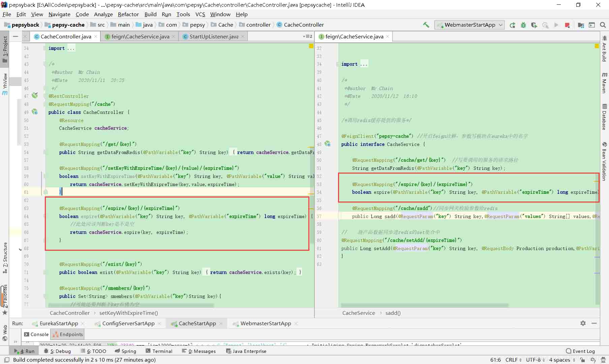The image size is (609, 364).
Task: Open the Refactor menu
Action: coord(128,14)
